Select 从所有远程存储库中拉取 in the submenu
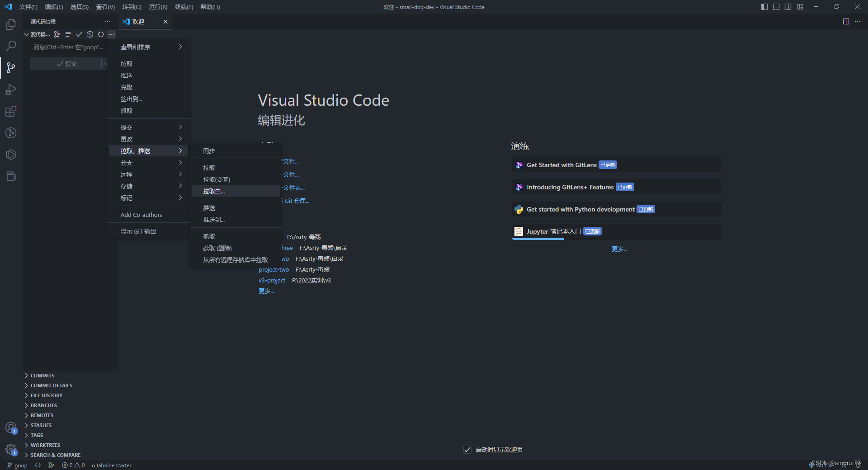The image size is (868, 470). click(x=236, y=260)
